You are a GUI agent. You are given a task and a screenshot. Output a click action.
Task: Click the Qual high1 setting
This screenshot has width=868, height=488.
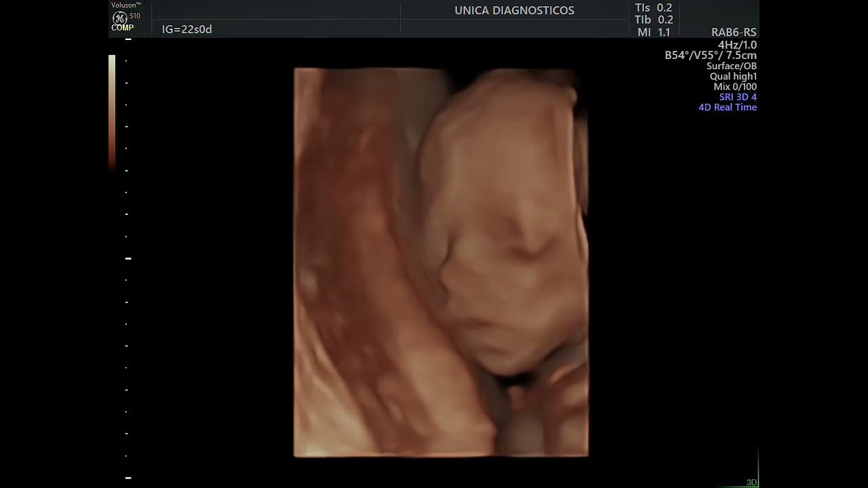coord(733,77)
